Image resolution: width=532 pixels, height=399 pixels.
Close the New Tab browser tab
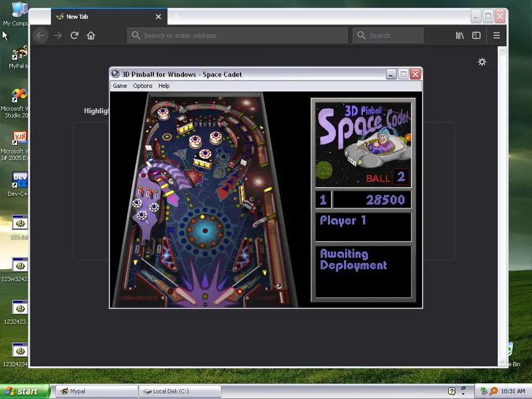(x=158, y=17)
